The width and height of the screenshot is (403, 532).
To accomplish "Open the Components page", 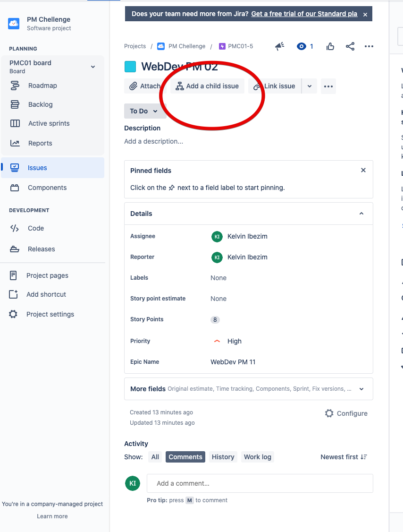I will [x=48, y=188].
